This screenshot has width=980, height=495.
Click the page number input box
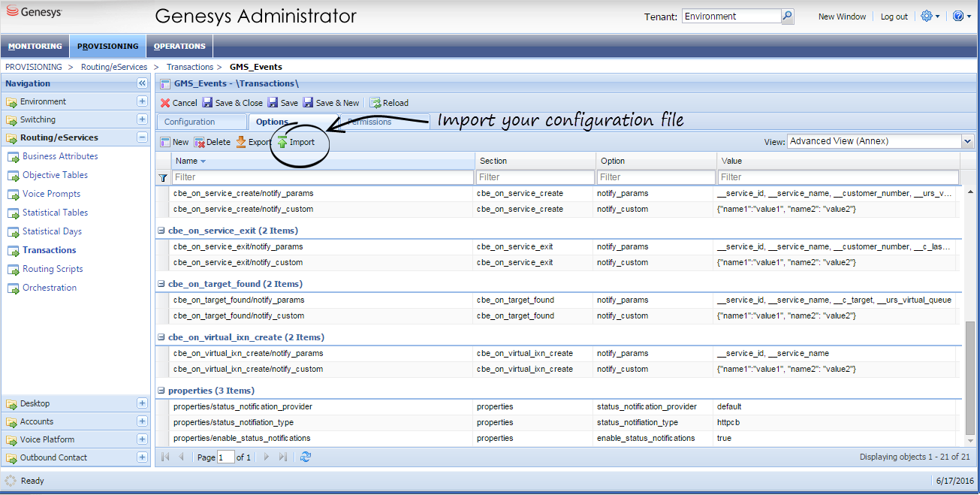[225, 457]
